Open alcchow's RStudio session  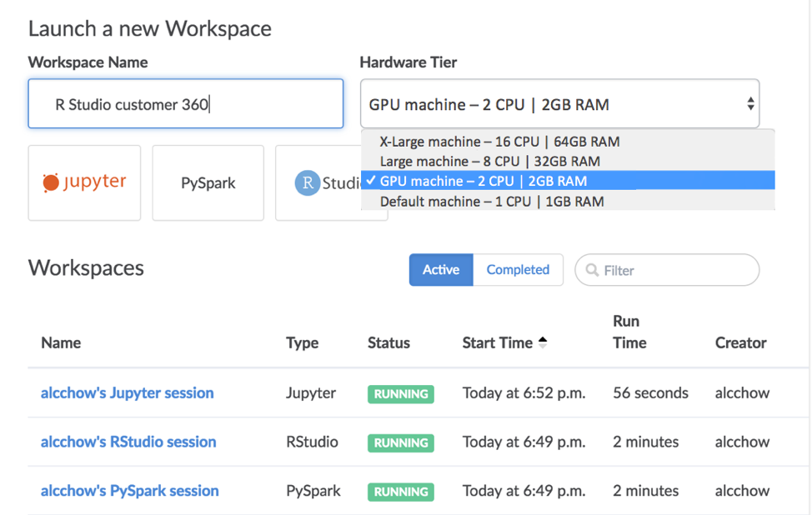coord(128,442)
